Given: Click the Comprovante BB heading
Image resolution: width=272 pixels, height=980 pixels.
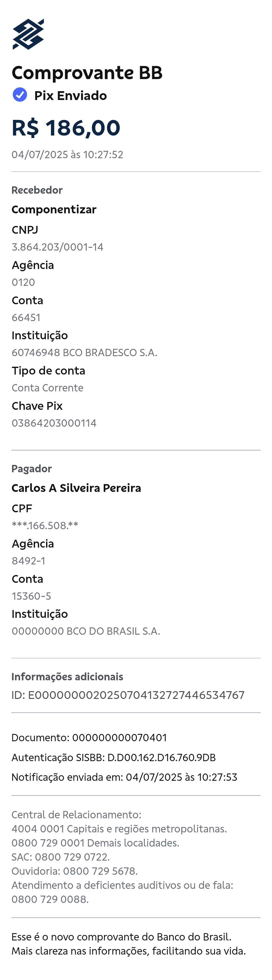Looking at the screenshot, I should [x=87, y=73].
